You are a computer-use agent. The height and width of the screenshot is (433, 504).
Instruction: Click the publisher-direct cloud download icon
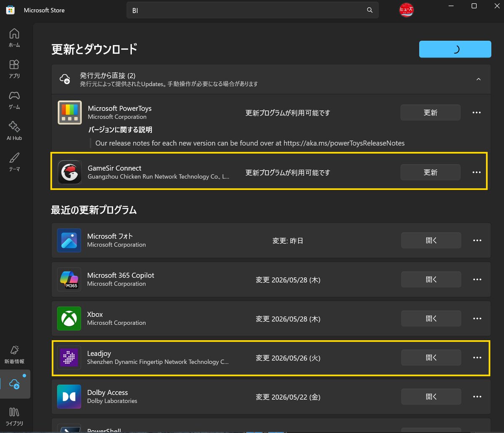(x=65, y=79)
